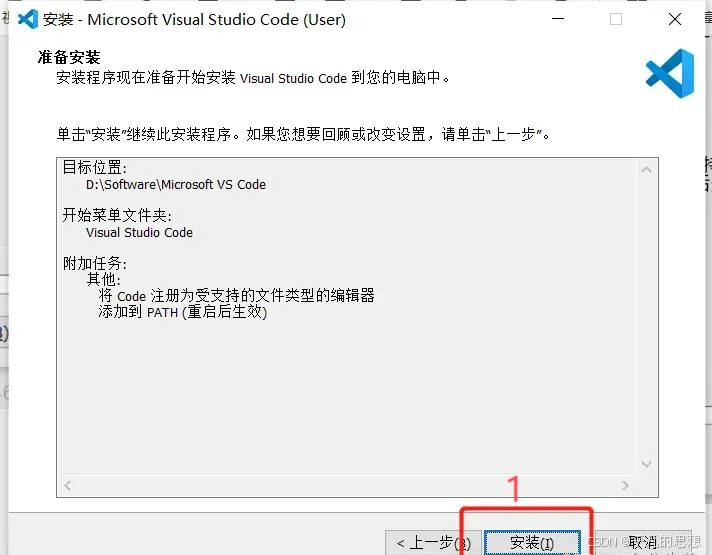Click the Visual Studio Code folder name

click(139, 233)
